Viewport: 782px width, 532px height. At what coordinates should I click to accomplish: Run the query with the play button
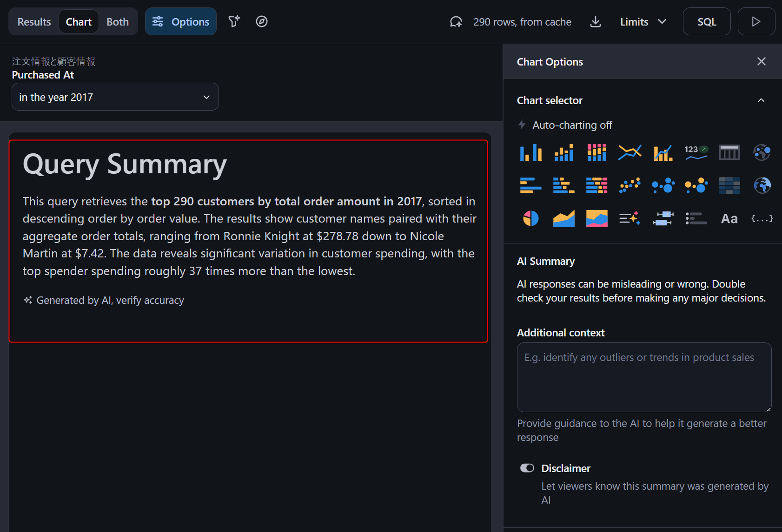(x=756, y=21)
